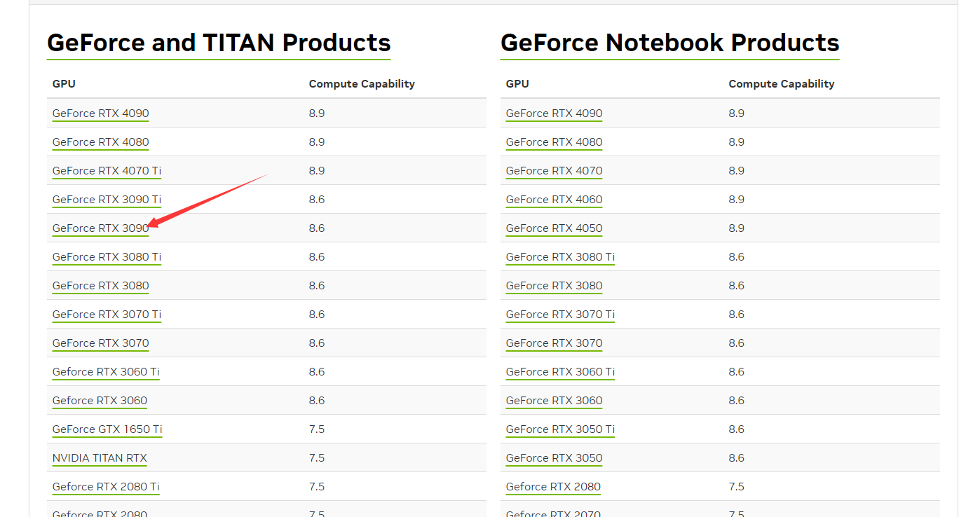Open the GeForce RTX 4050 notebook link
980x517 pixels.
click(x=554, y=228)
